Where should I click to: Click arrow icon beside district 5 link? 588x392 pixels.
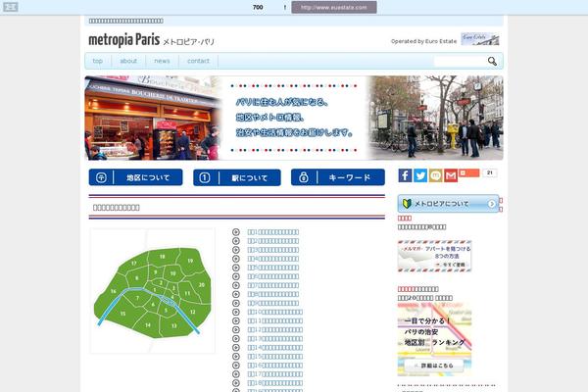pos(236,268)
